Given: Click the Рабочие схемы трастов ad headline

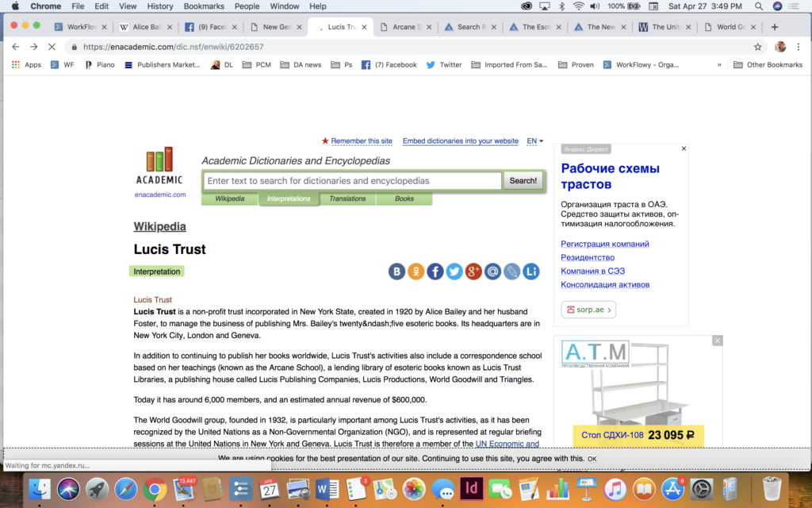Looking at the screenshot, I should (x=610, y=176).
